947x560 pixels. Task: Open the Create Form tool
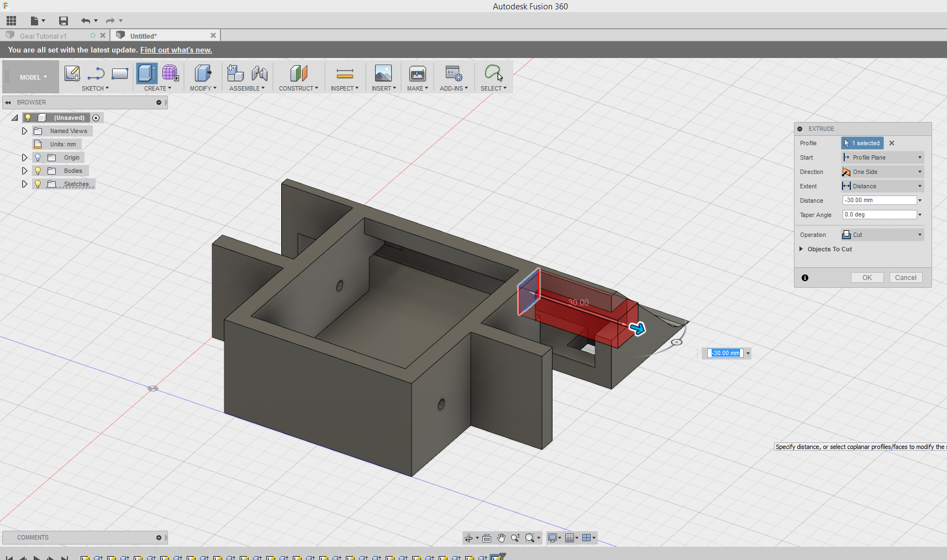click(x=170, y=73)
